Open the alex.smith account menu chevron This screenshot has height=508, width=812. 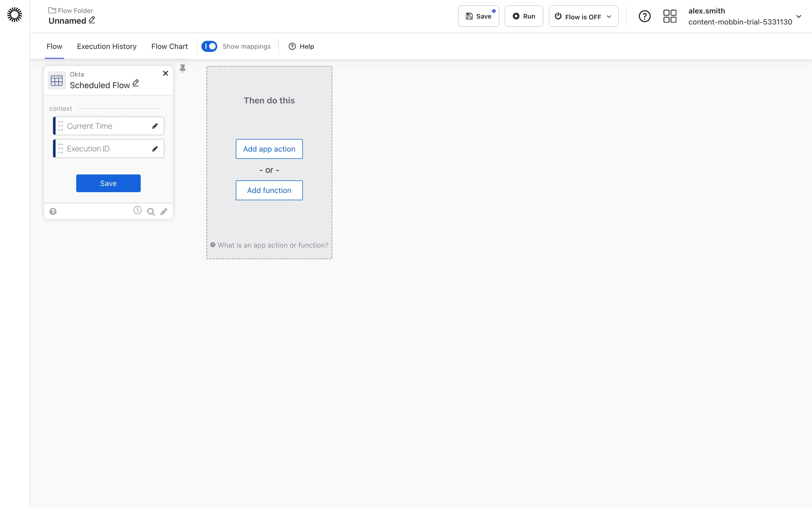pos(798,17)
